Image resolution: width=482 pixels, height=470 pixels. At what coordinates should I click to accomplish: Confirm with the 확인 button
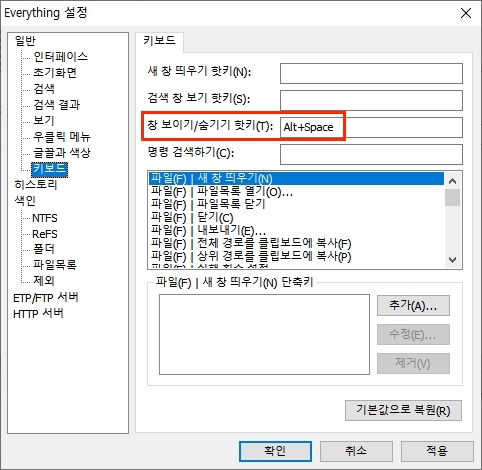tap(275, 451)
